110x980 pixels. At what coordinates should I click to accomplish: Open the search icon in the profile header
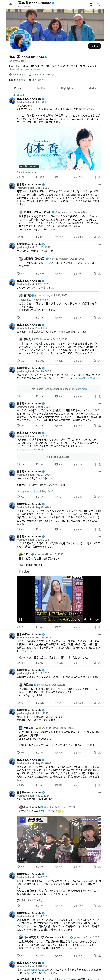[x=98, y=5]
